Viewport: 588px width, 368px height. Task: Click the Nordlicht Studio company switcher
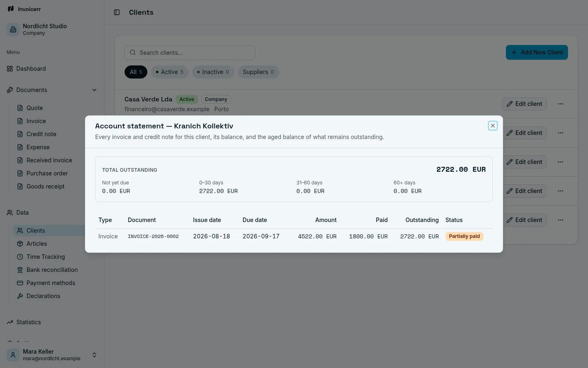(x=52, y=29)
